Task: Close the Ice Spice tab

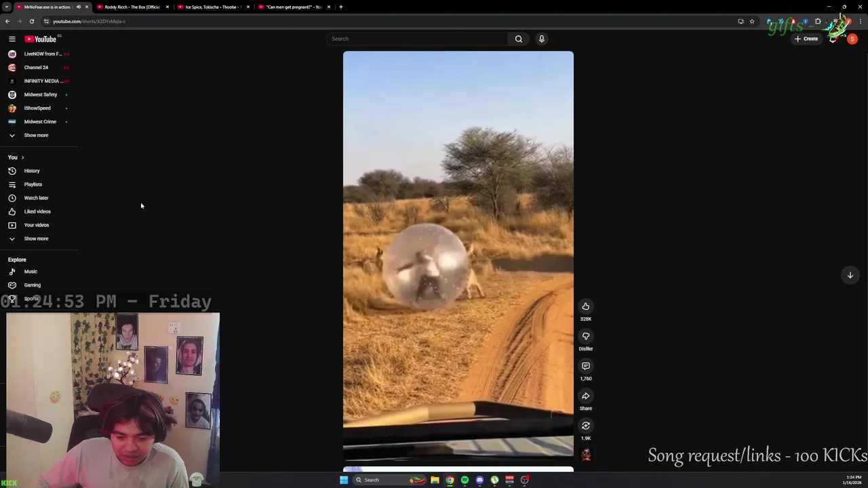Action: point(248,7)
